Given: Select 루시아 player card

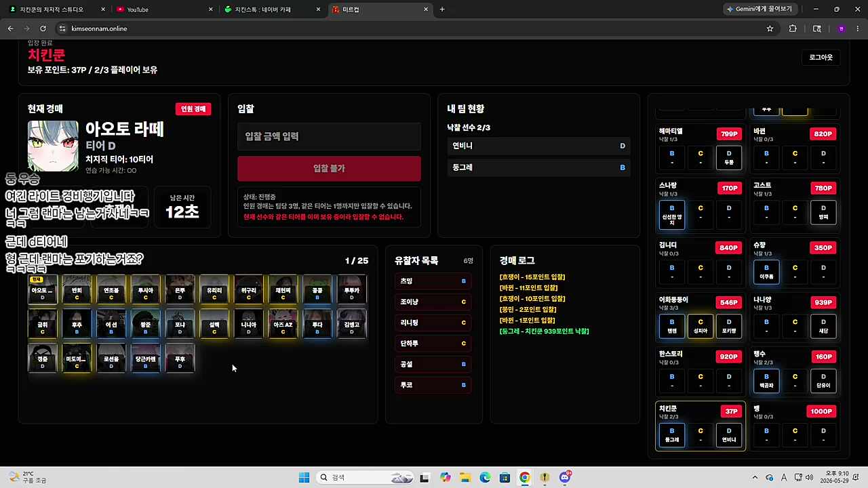Looking at the screenshot, I should (x=146, y=290).
